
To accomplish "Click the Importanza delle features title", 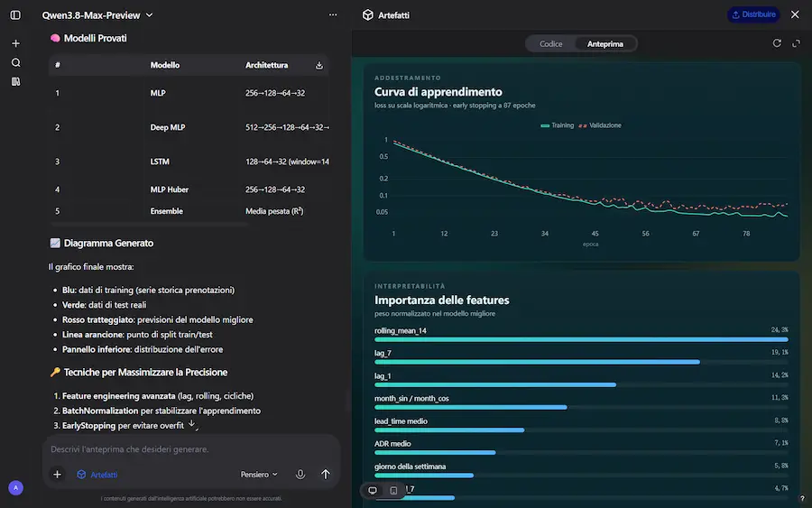I will tap(442, 300).
